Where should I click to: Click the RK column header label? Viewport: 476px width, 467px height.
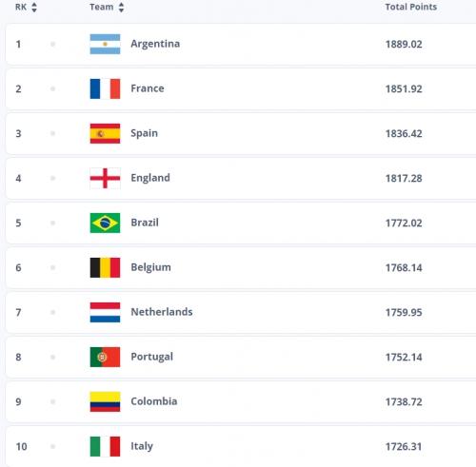21,7
